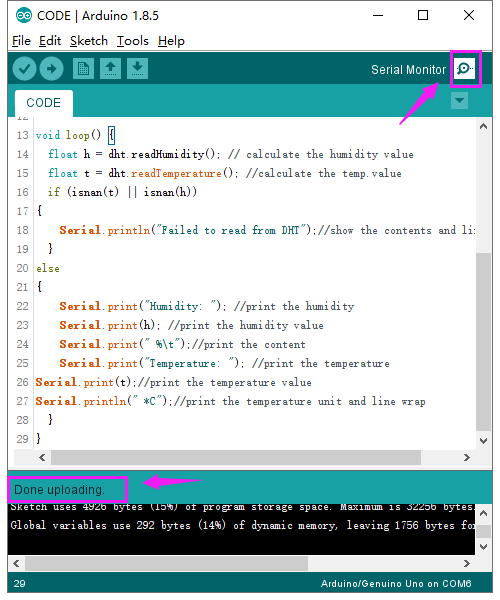This screenshot has width=500, height=600.
Task: Click line number 29 in status bar
Action: (20, 584)
